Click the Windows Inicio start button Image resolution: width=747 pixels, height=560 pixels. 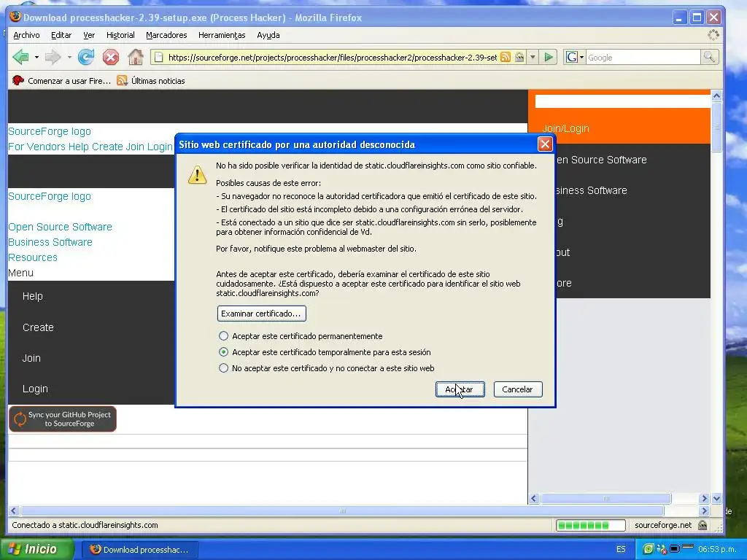coord(36,549)
